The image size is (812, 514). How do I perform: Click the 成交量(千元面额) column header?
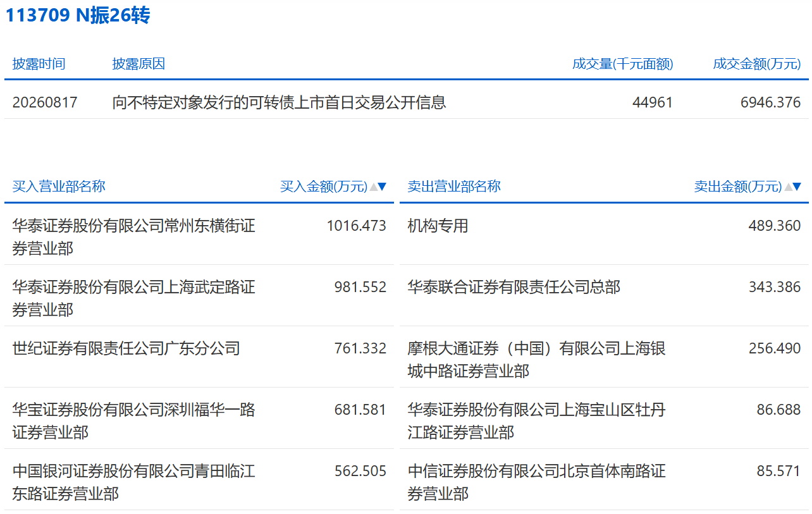pyautogui.click(x=623, y=64)
